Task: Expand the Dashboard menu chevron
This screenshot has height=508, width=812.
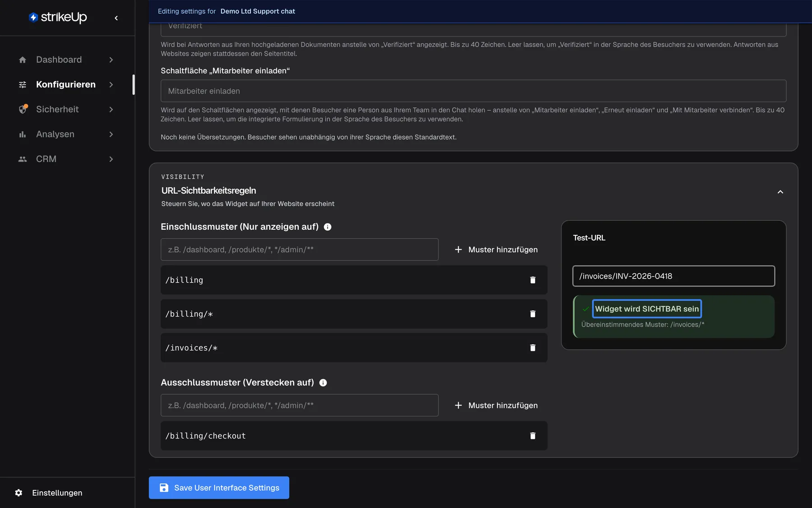Action: coord(111,60)
